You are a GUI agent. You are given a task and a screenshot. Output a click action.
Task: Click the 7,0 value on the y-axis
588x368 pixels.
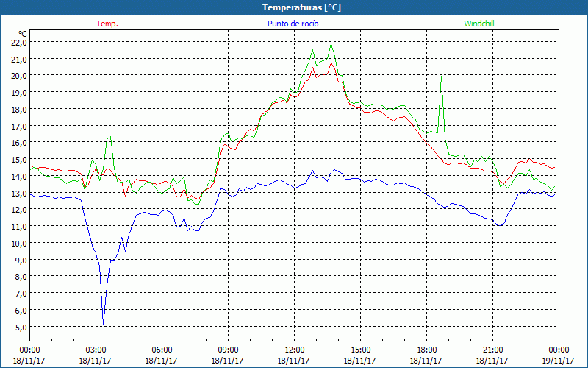click(x=21, y=293)
